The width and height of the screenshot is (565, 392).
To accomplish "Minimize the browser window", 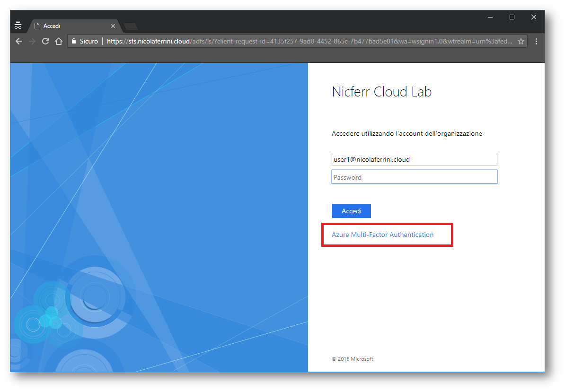I will pyautogui.click(x=490, y=17).
